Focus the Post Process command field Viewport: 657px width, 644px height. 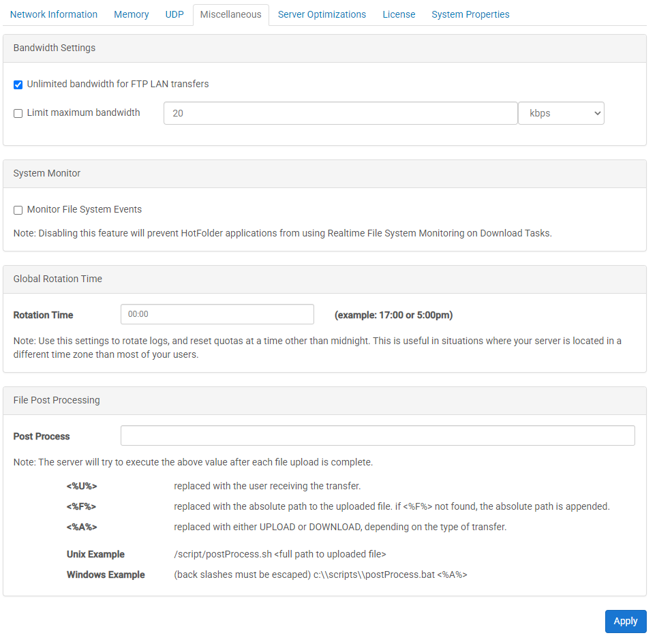click(378, 435)
